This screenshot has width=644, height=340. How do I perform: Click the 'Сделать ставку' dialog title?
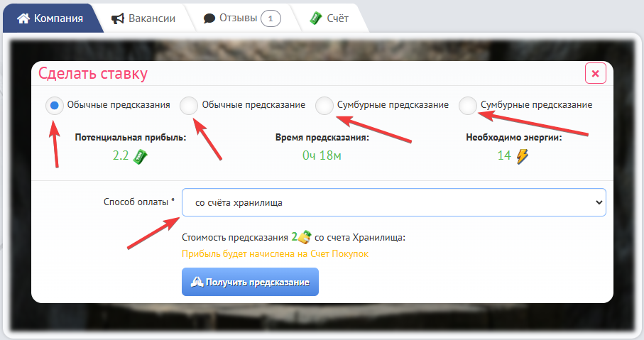[x=93, y=74]
